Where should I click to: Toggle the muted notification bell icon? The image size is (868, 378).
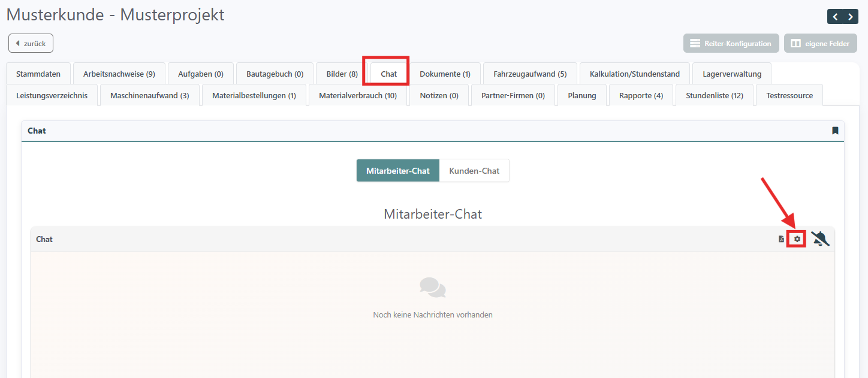point(821,239)
